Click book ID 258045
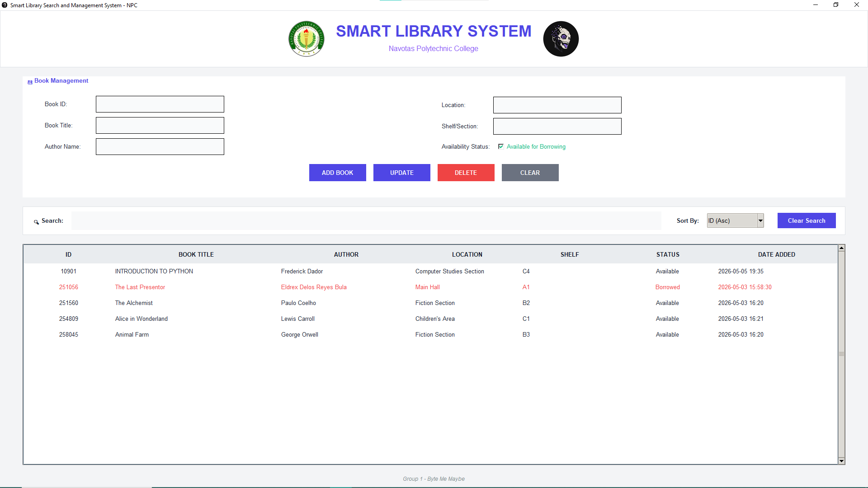This screenshot has width=868, height=488. [69, 334]
